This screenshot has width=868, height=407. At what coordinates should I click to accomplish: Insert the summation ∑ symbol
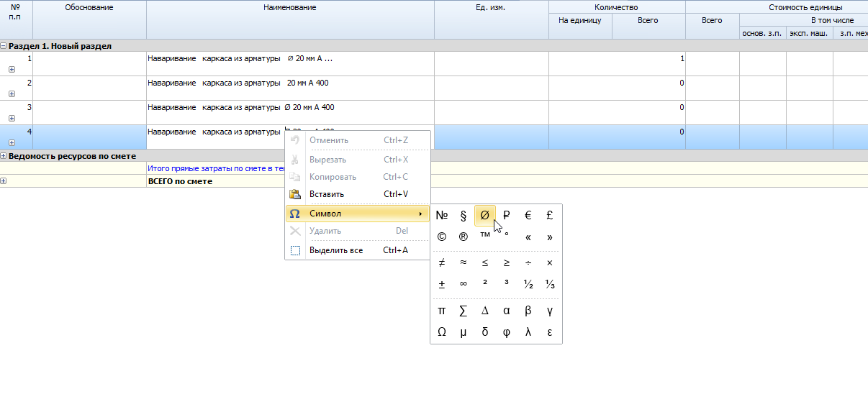tap(464, 311)
